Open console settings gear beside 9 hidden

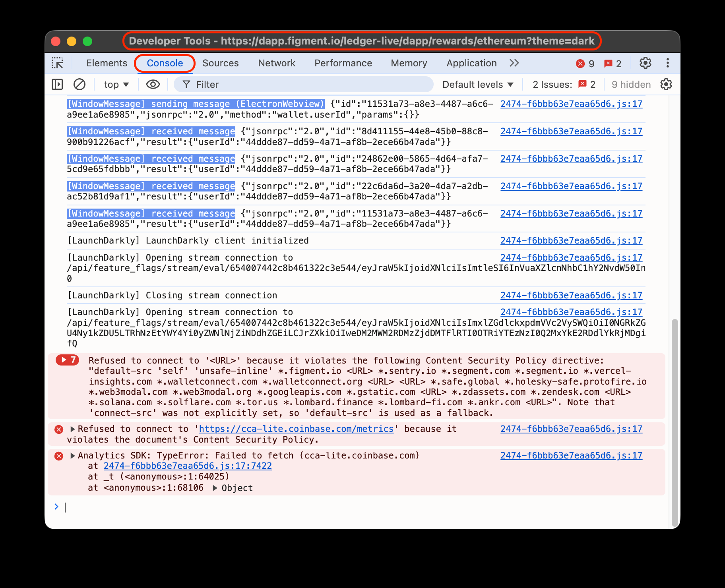(666, 84)
